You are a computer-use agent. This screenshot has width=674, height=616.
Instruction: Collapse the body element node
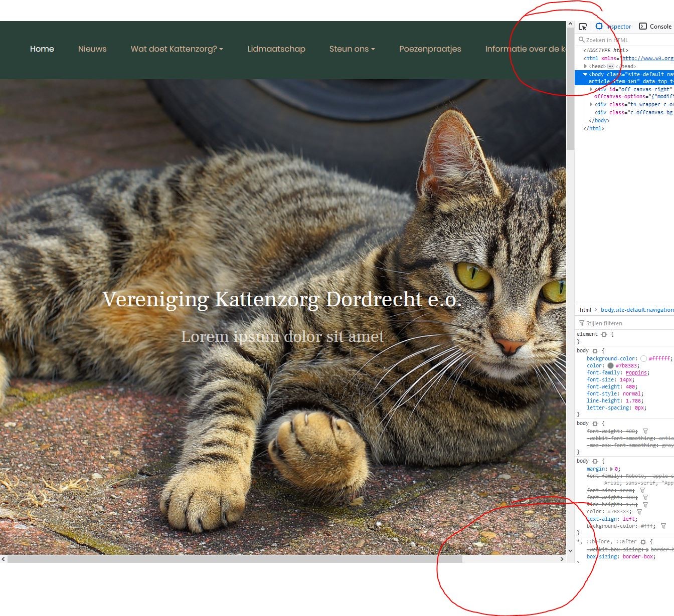tap(585, 74)
